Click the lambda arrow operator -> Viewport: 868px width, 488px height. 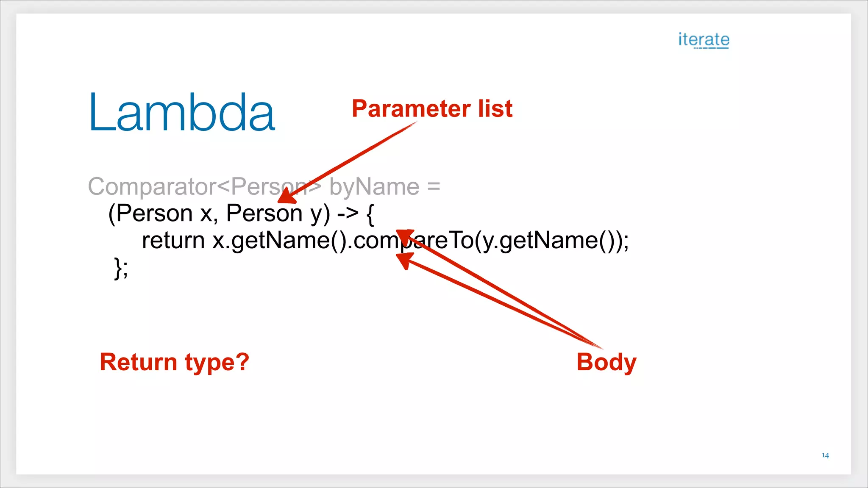click(348, 213)
